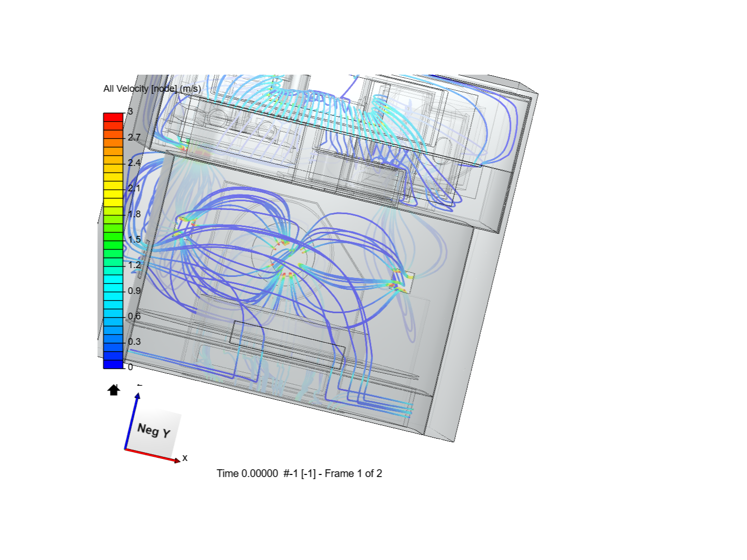Click the black home view arrow icon

[x=114, y=390]
